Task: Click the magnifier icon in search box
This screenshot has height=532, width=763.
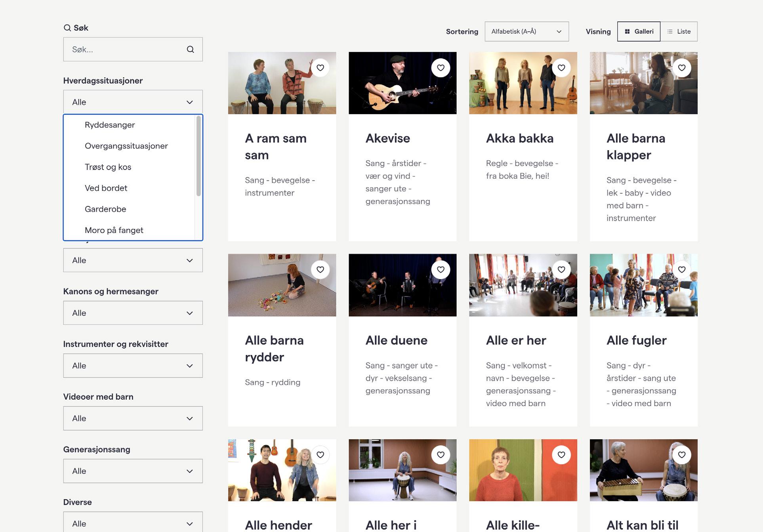Action: pyautogui.click(x=190, y=50)
